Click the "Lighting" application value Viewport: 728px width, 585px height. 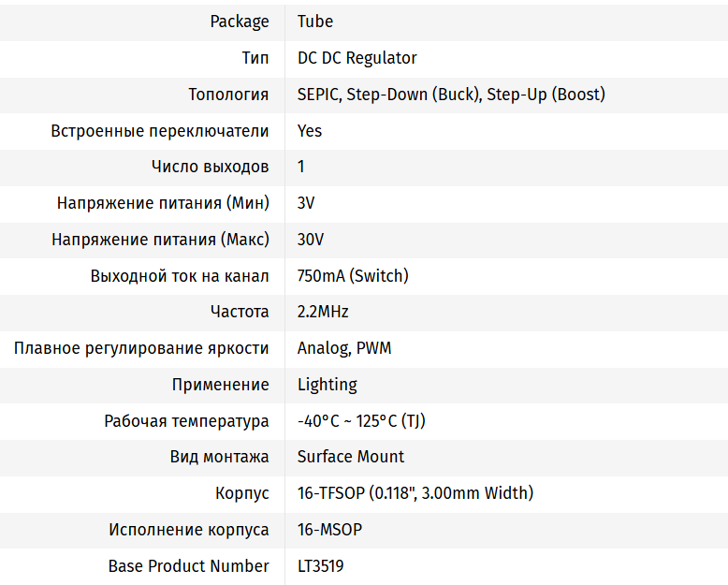(x=328, y=385)
